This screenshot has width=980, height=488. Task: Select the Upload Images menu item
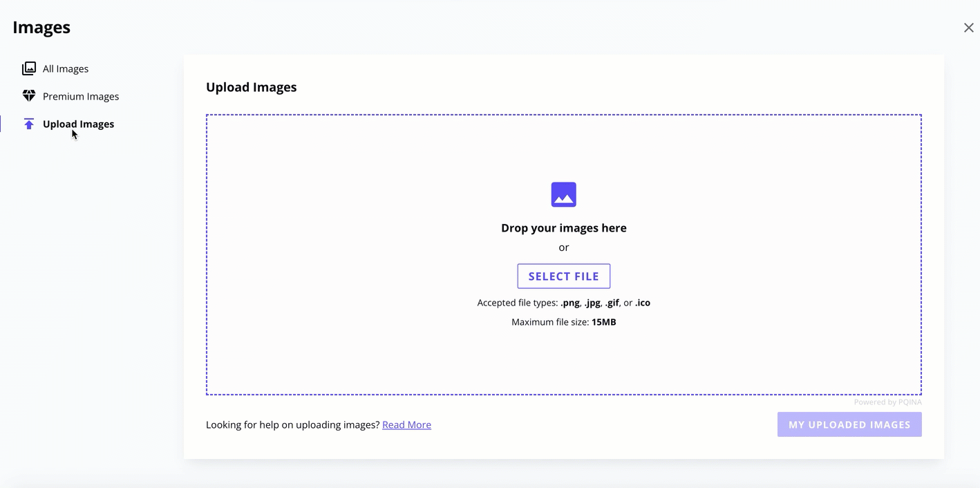click(x=78, y=124)
